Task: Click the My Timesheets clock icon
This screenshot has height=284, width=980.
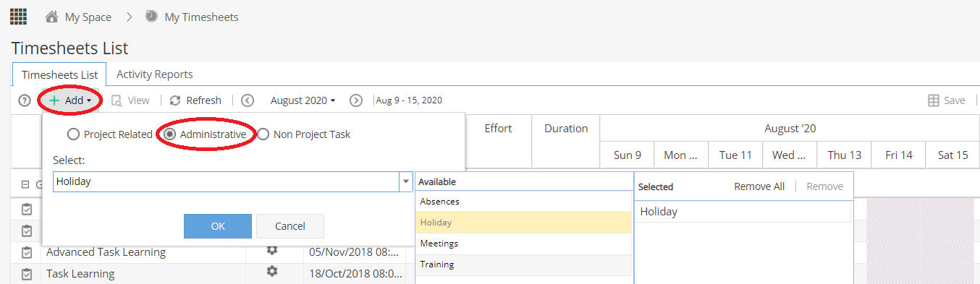Action: coord(151,16)
